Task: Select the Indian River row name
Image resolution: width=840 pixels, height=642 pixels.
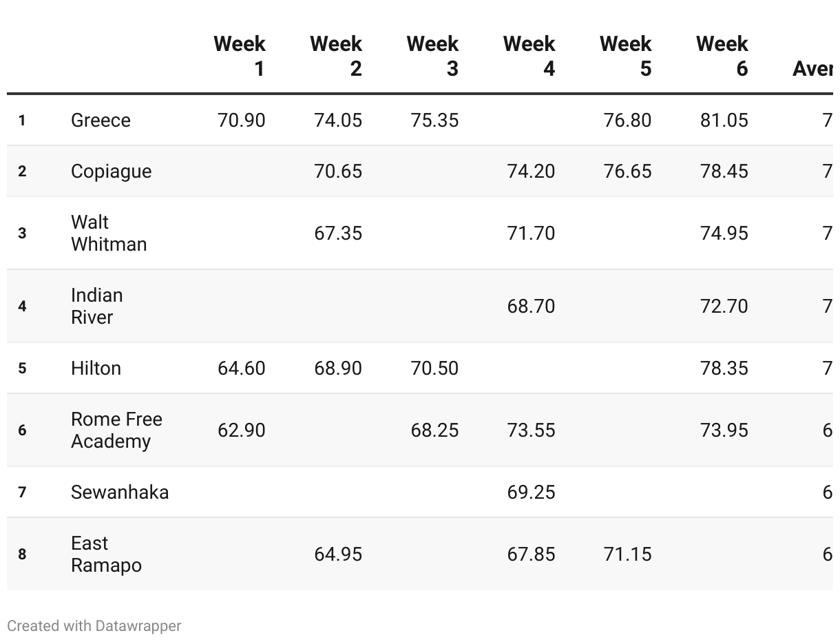Action: (x=97, y=306)
